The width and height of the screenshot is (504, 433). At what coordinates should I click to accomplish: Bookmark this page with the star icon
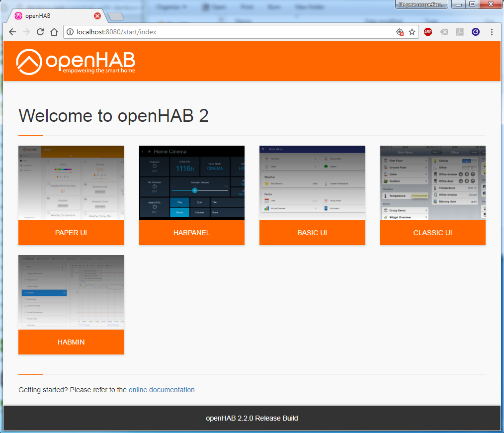tap(412, 32)
